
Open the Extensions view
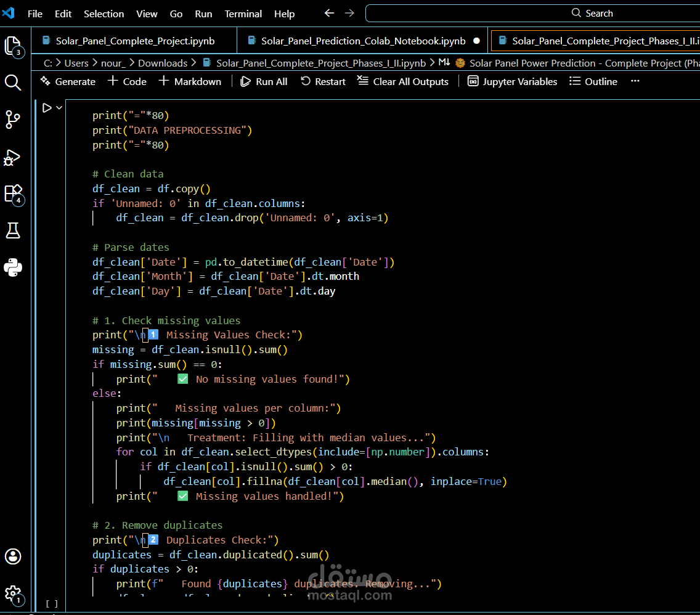[x=13, y=193]
